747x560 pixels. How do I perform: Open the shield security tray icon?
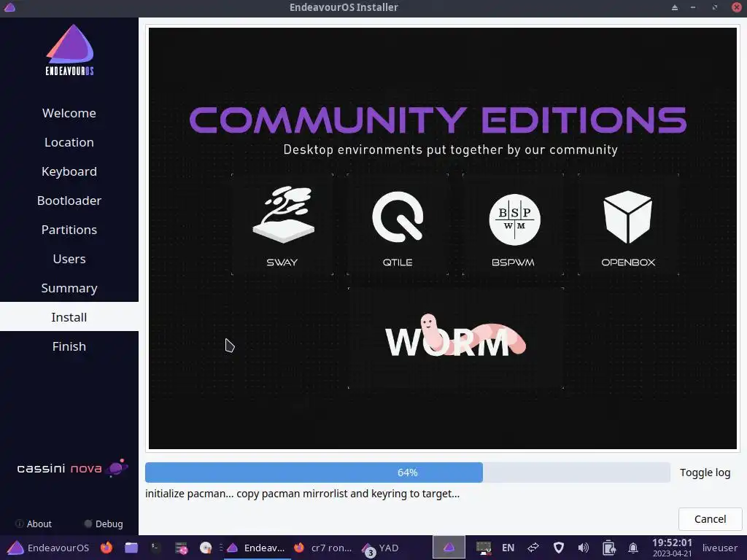pos(558,548)
